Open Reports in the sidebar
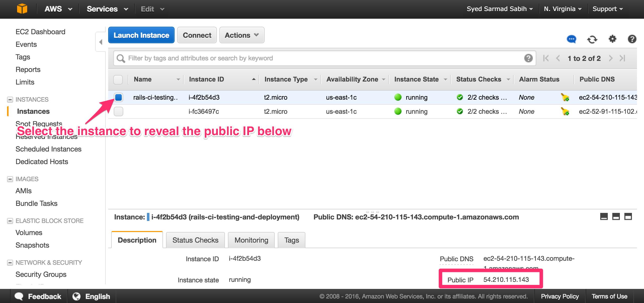Image resolution: width=644 pixels, height=303 pixels. pyautogui.click(x=28, y=69)
